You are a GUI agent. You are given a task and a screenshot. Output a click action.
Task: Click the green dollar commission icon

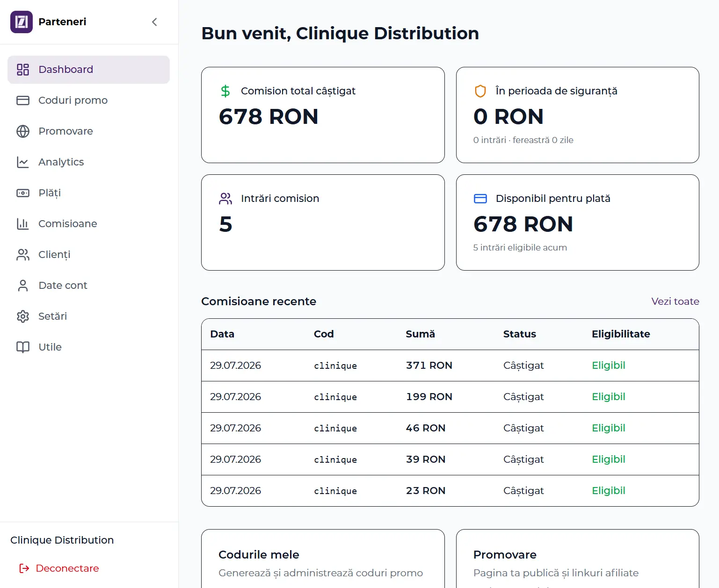tap(225, 91)
